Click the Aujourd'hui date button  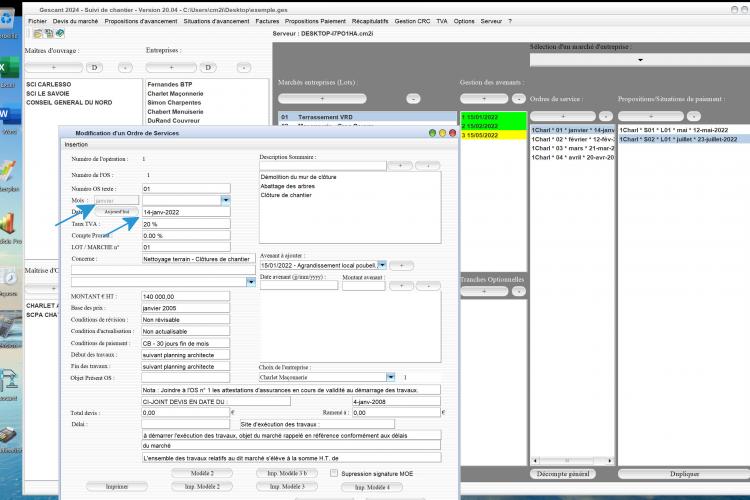click(x=117, y=211)
